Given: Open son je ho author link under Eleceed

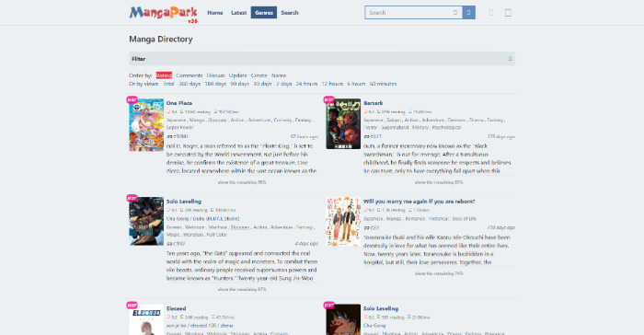Looking at the screenshot, I should pyautogui.click(x=200, y=326).
